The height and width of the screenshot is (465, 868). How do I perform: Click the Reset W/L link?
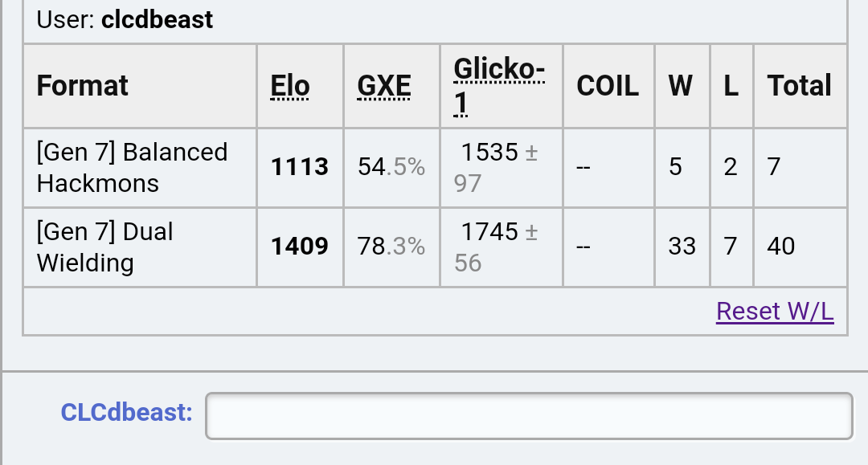tap(775, 311)
